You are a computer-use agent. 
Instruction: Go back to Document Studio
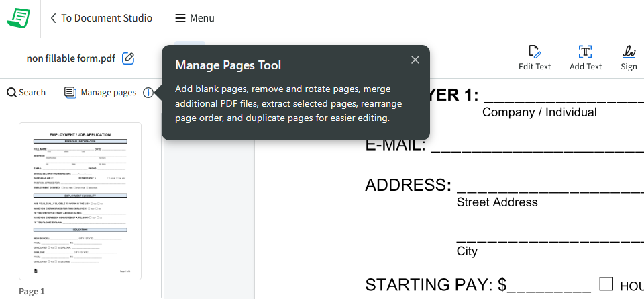point(101,18)
